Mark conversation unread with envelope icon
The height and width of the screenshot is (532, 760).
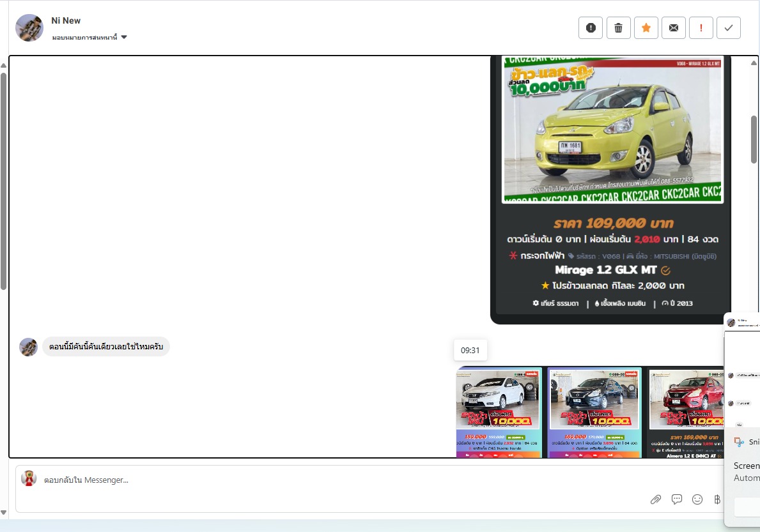pos(673,28)
